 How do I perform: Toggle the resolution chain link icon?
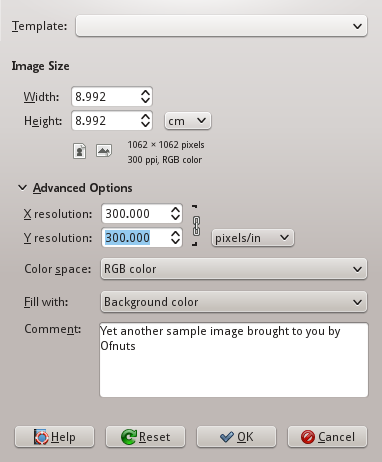click(x=196, y=226)
